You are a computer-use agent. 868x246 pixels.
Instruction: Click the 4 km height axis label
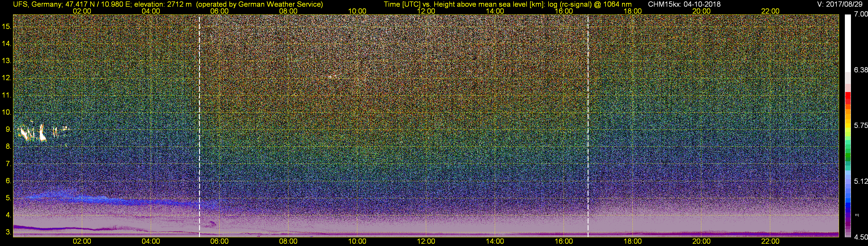[x=8, y=215]
